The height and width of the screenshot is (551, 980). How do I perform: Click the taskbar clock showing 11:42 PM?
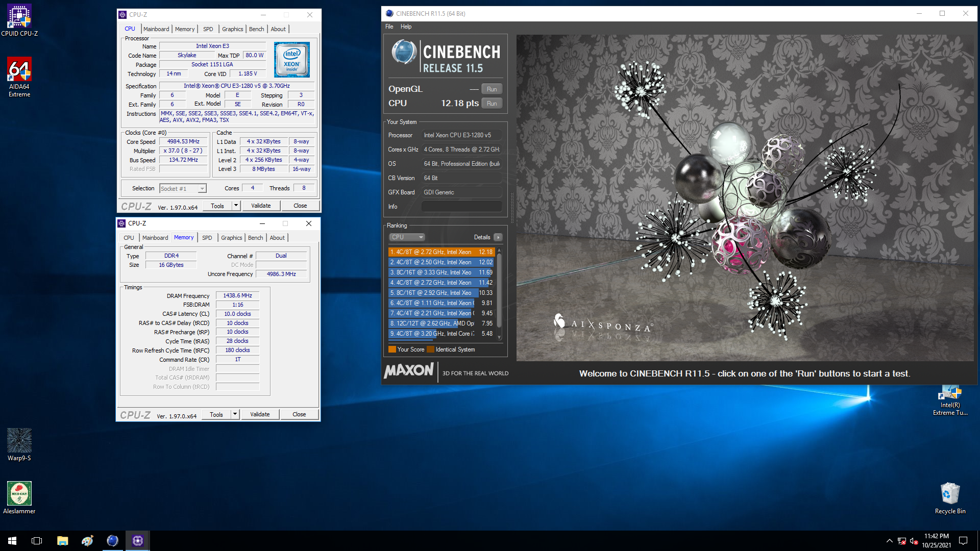pyautogui.click(x=936, y=541)
